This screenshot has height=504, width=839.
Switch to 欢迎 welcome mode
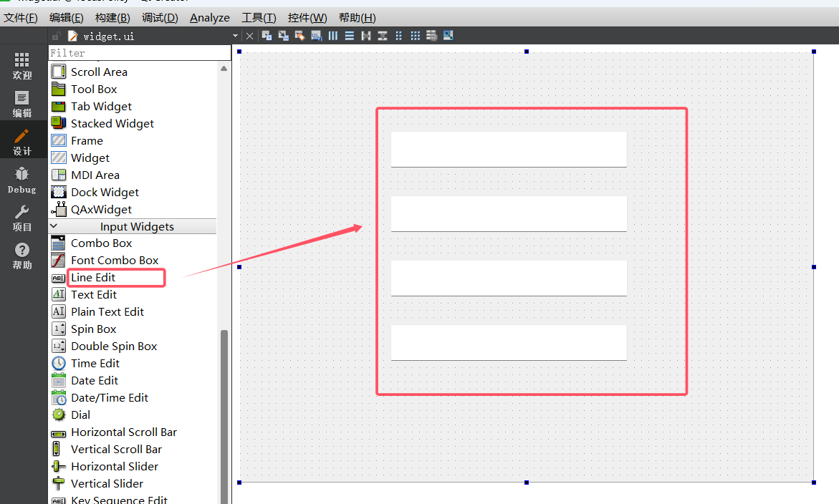click(22, 66)
